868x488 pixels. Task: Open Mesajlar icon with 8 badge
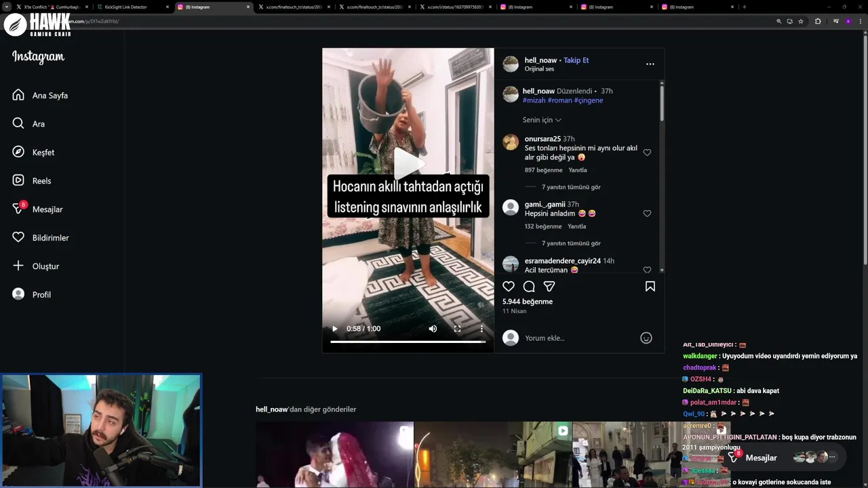[18, 209]
